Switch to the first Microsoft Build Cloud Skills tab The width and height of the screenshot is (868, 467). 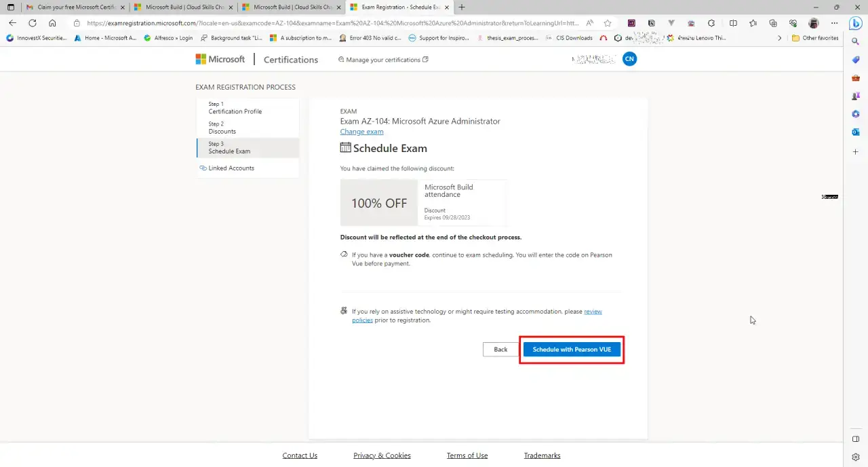(x=183, y=7)
